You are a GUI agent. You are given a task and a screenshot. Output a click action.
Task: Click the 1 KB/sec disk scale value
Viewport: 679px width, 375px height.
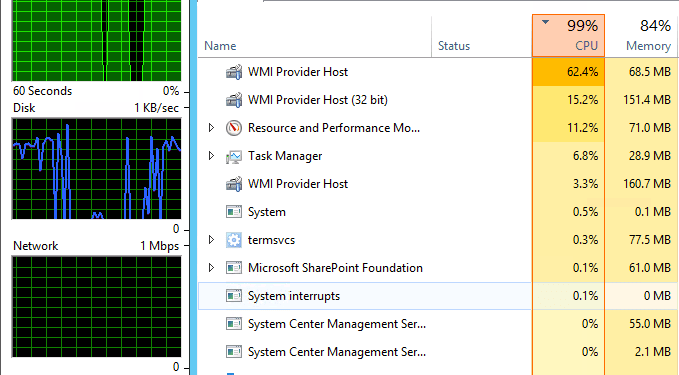[156, 108]
